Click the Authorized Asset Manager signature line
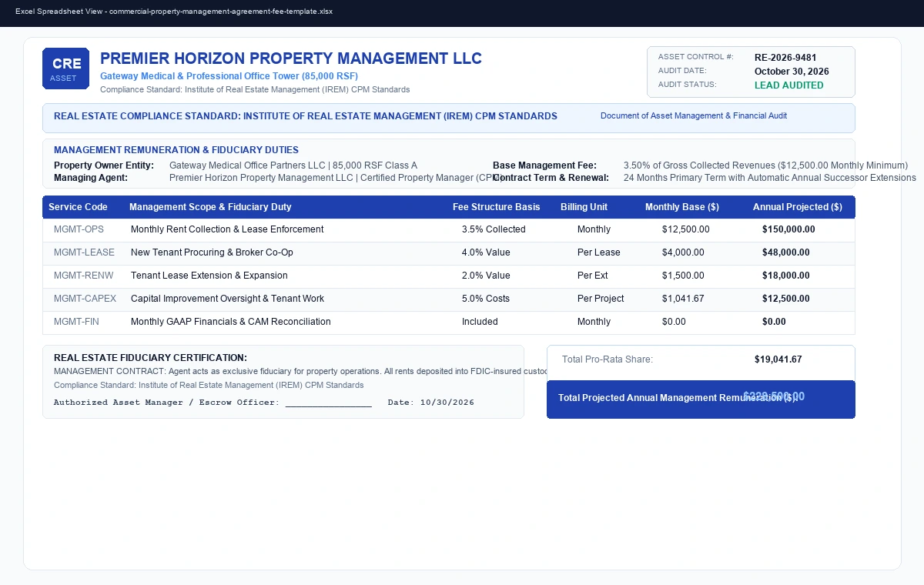 point(213,403)
